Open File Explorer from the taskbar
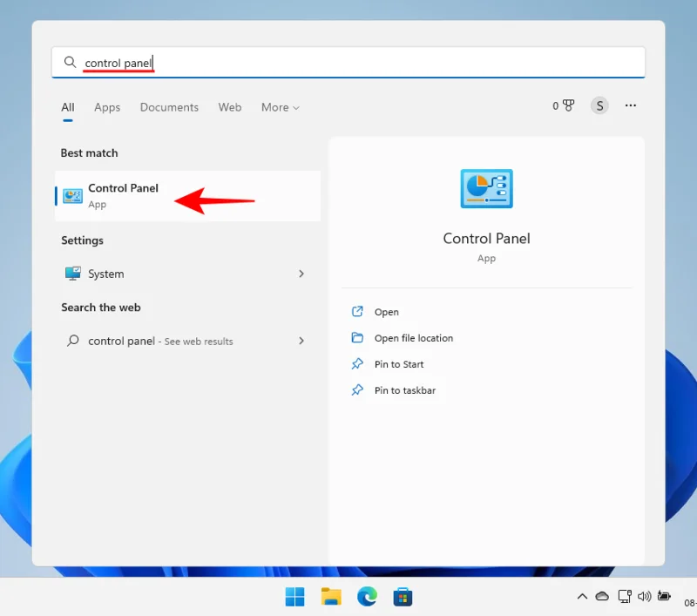 click(x=331, y=597)
